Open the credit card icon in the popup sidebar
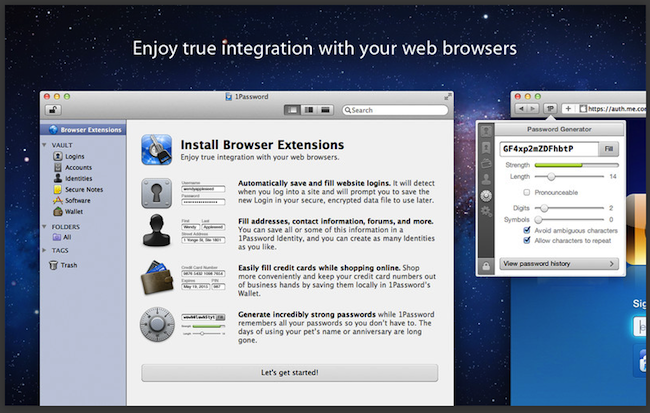Viewport: 650px width, 413px height. pos(486,164)
